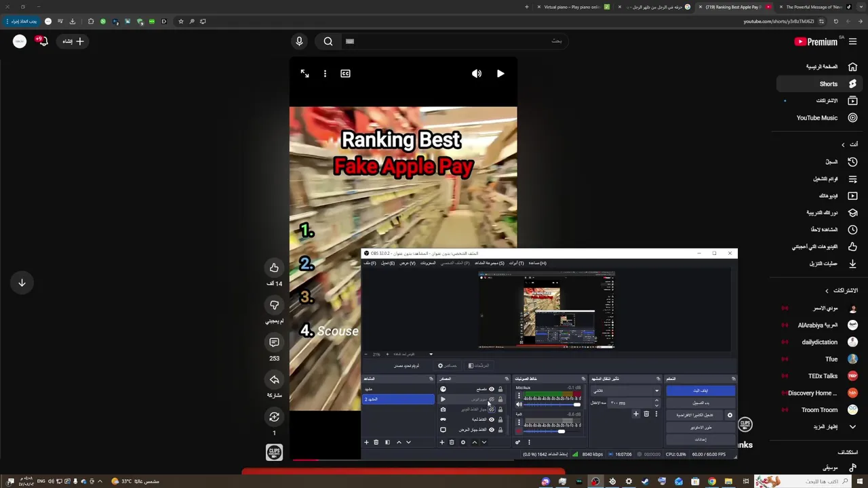Increase the transition duration ms stepper
The width and height of the screenshot is (868, 488).
coord(656,400)
